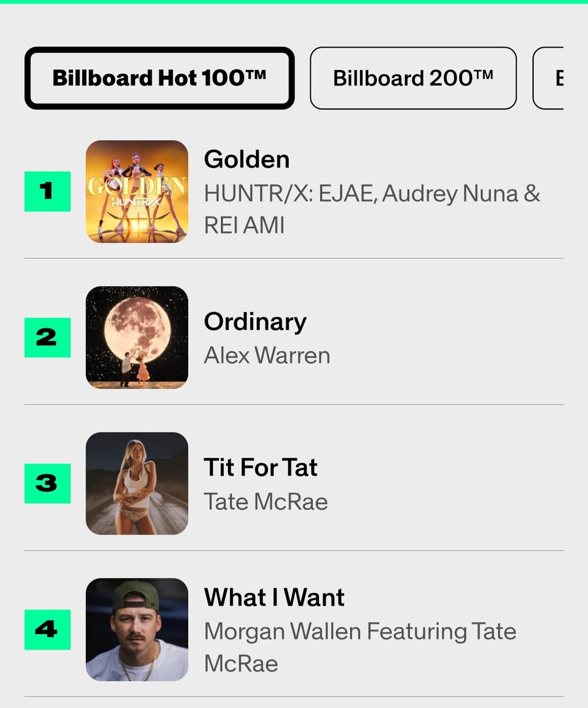The image size is (588, 708).
Task: Click the green rank 2 badge
Action: (47, 337)
